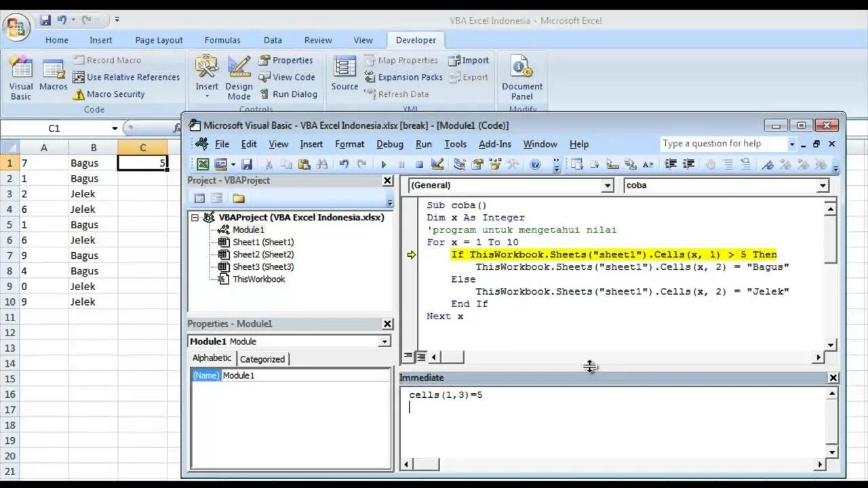Click View Code icon in Project panel
This screenshot has width=868, height=488.
(x=199, y=199)
